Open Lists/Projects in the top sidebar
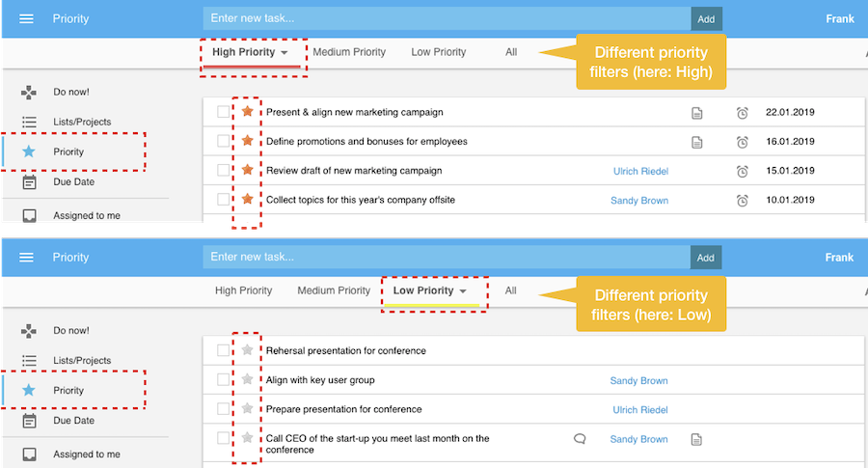The image size is (868, 468). click(82, 122)
